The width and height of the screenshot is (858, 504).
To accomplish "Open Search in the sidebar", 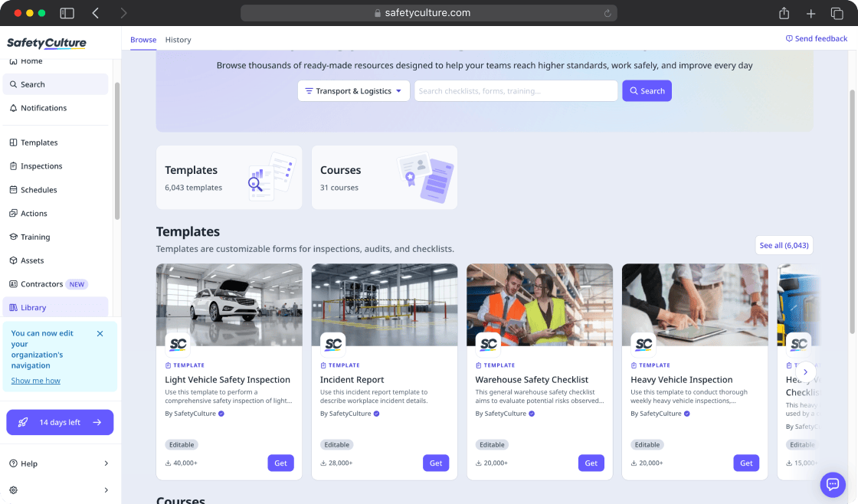I will [55, 84].
